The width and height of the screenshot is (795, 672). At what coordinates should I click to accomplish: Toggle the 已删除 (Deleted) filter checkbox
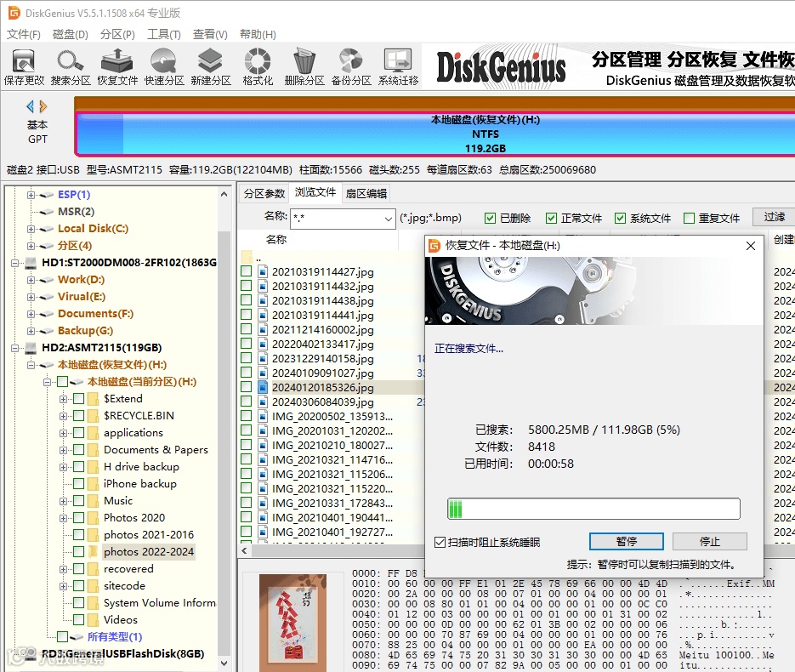490,218
